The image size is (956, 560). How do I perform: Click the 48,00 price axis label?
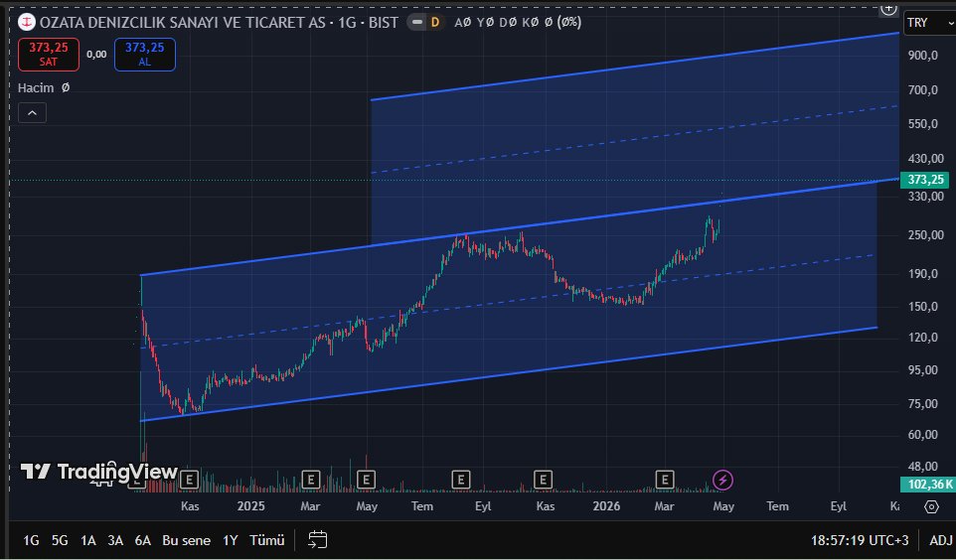click(x=922, y=467)
